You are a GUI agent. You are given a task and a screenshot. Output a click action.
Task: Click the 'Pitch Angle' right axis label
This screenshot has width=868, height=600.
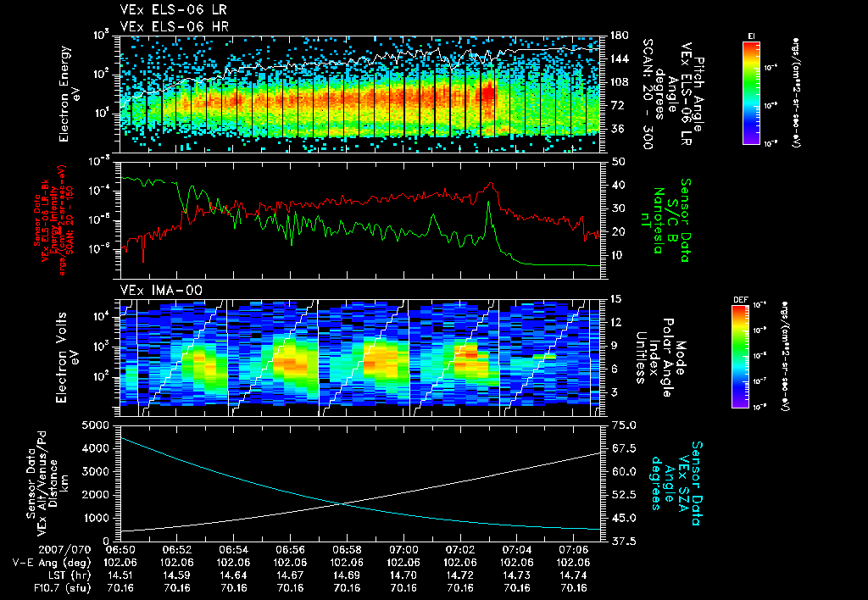click(699, 94)
